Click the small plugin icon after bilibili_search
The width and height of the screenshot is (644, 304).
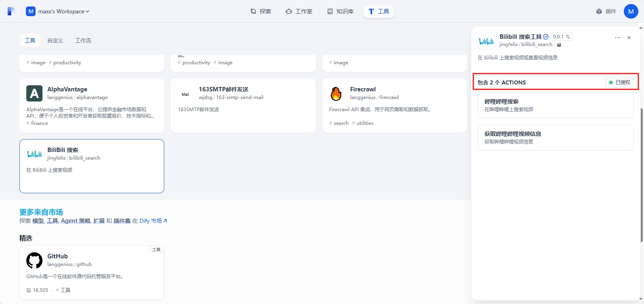click(559, 44)
